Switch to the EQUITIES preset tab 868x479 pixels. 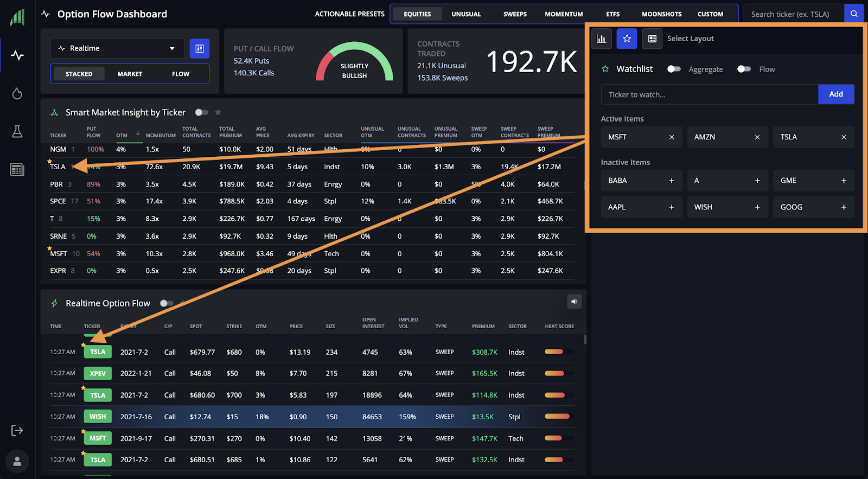click(x=417, y=14)
